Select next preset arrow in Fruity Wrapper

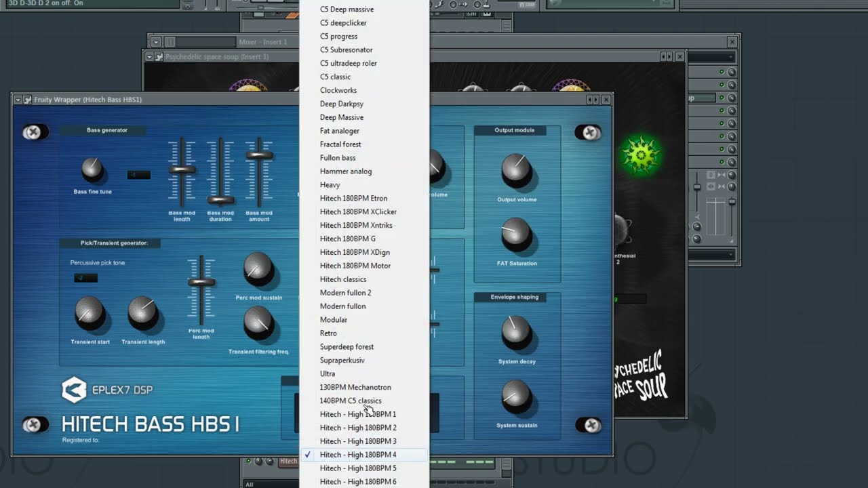[596, 100]
